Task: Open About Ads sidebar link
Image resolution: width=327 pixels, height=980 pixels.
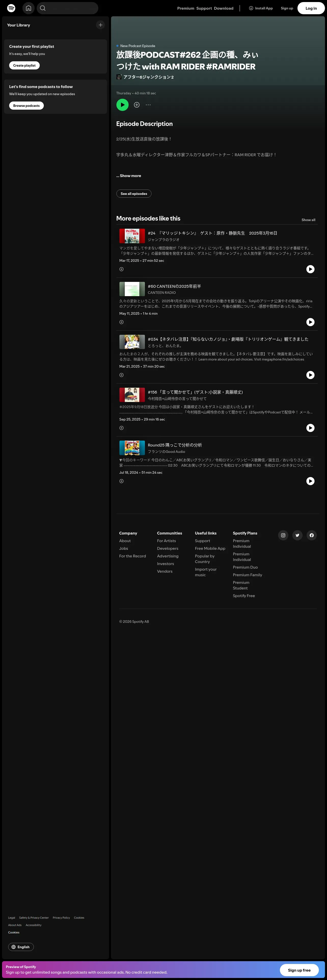Action: pyautogui.click(x=15, y=925)
